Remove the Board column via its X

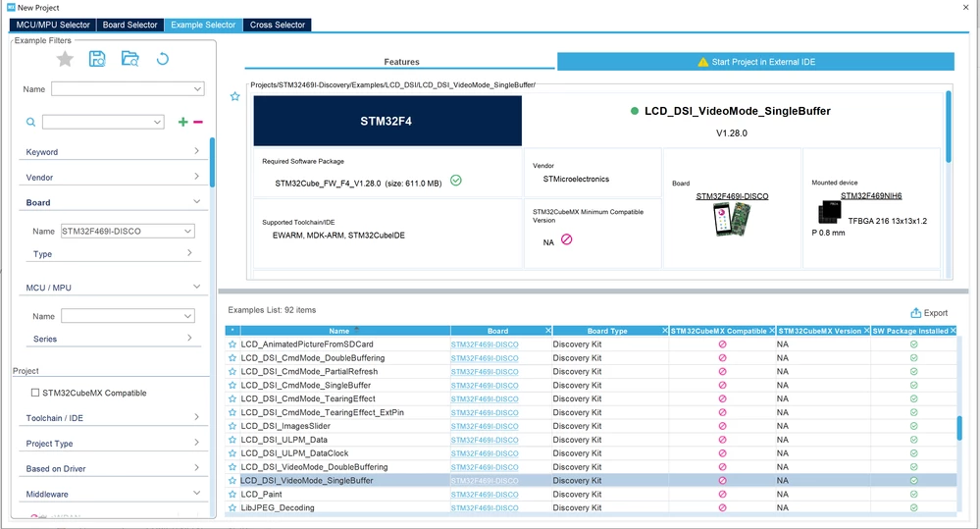(x=548, y=330)
